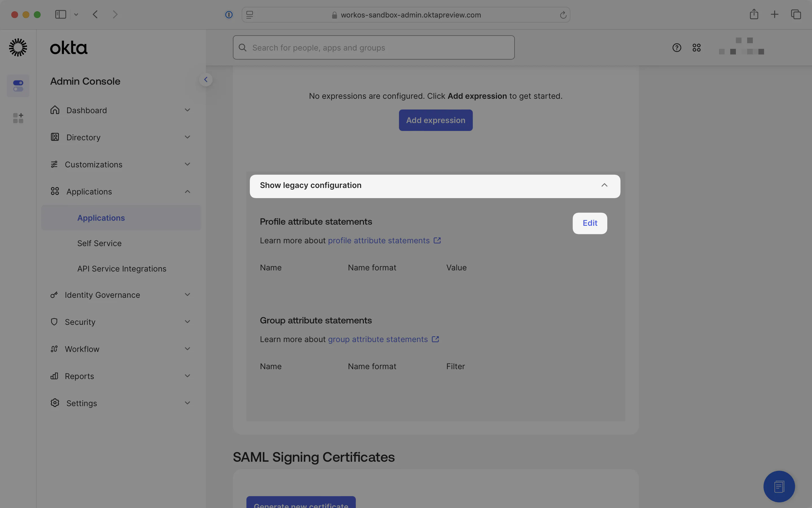This screenshot has width=812, height=508.
Task: Open the group attribute statements link
Action: (383, 339)
